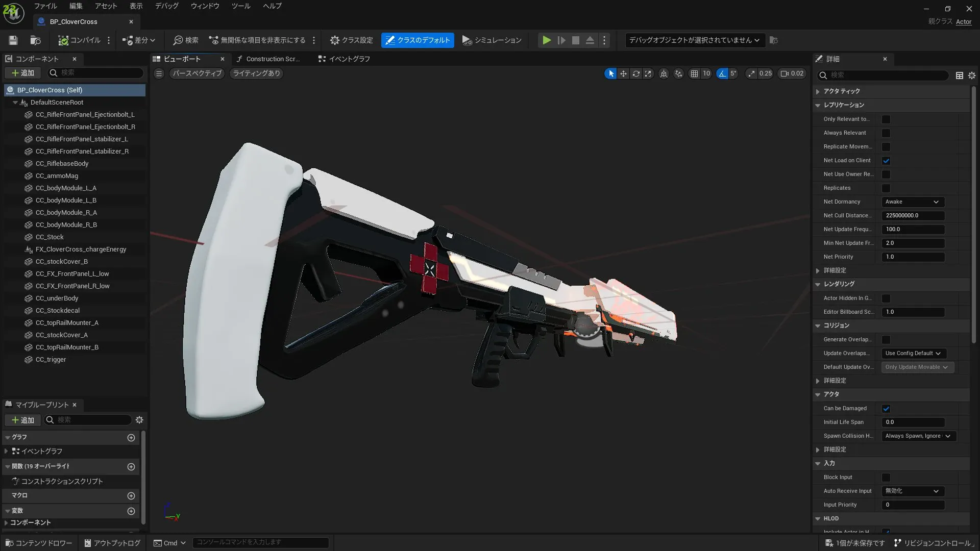Screen dimensions: 980x551
Task: Save the BP_CloverCross asset
Action: point(13,40)
